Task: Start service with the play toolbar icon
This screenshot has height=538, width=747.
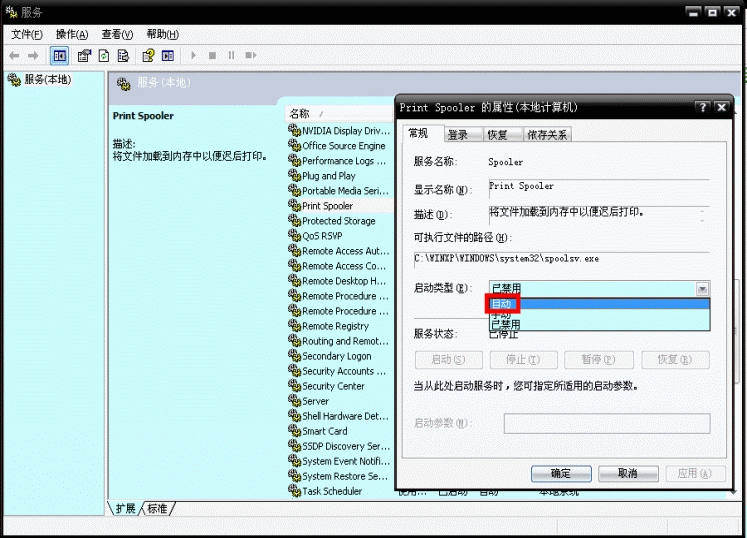Action: click(193, 55)
